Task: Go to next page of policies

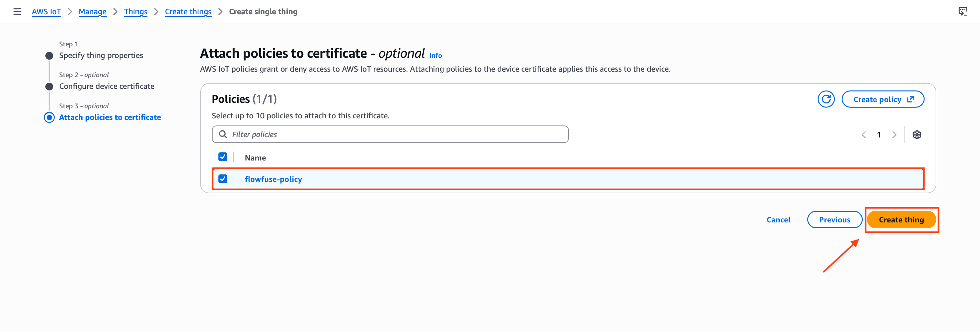Action: pos(894,135)
